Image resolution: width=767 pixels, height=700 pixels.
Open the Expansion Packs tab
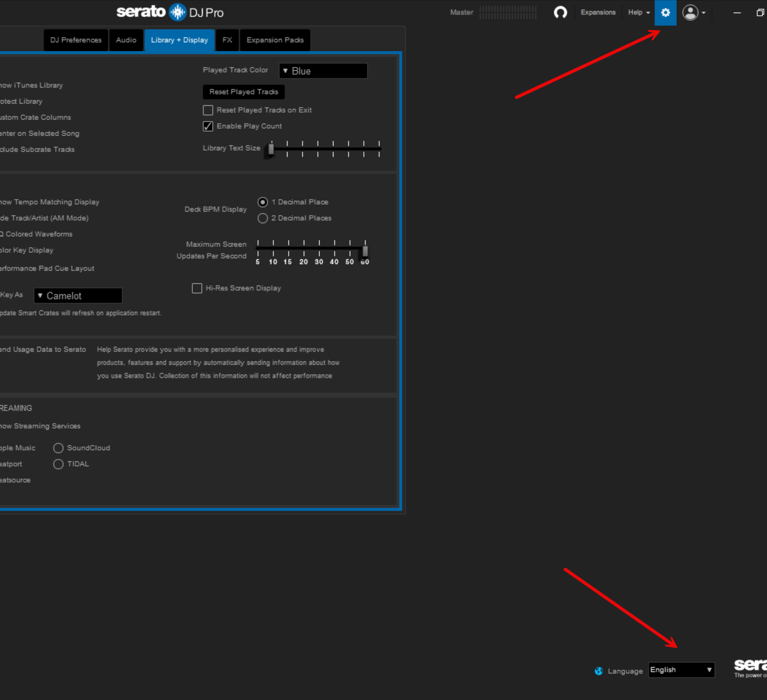click(275, 40)
